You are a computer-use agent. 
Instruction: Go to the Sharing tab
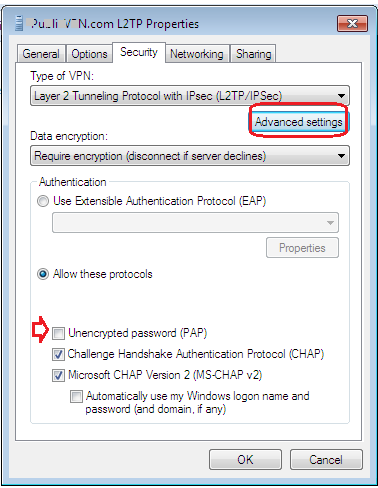tap(253, 54)
